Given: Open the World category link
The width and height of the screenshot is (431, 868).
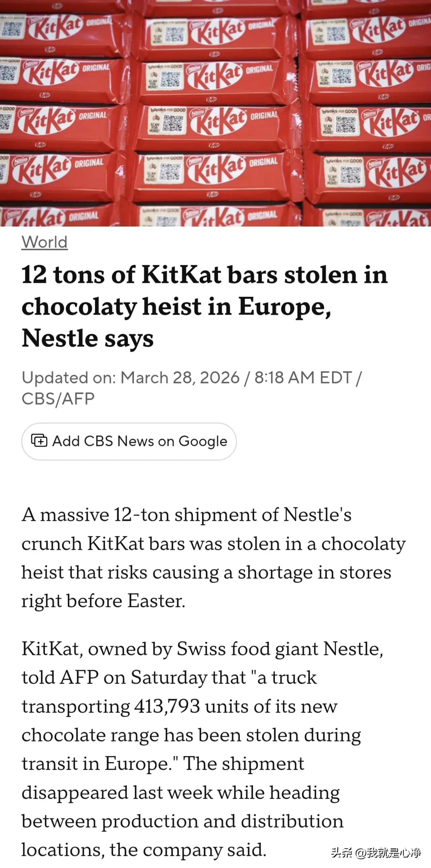Looking at the screenshot, I should click(x=44, y=242).
